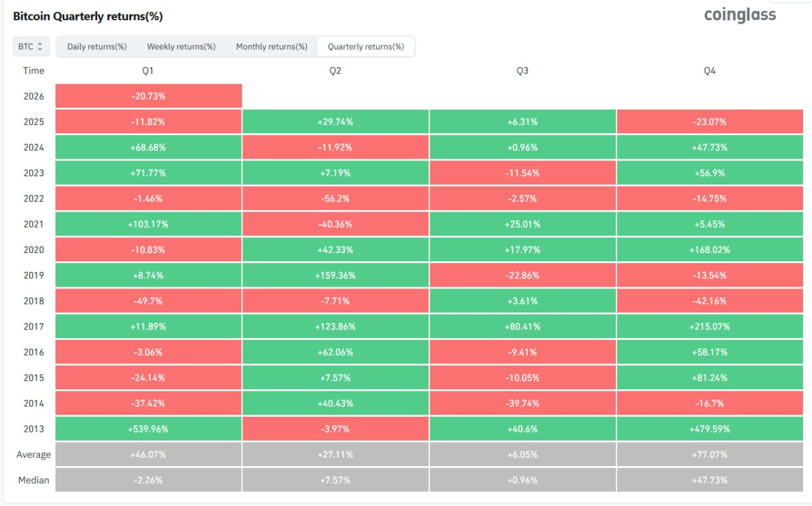This screenshot has height=506, width=812.
Task: Switch to the Weekly returns(%) tab
Action: [181, 46]
